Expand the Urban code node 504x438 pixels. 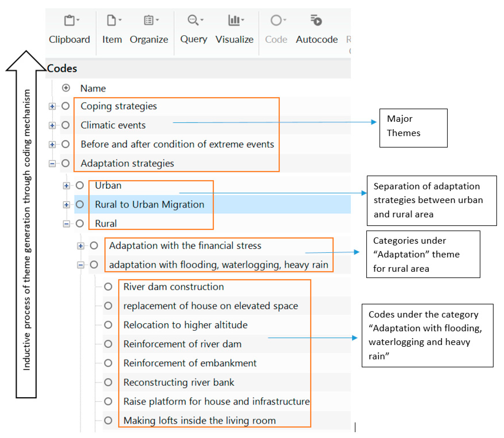[66, 186]
